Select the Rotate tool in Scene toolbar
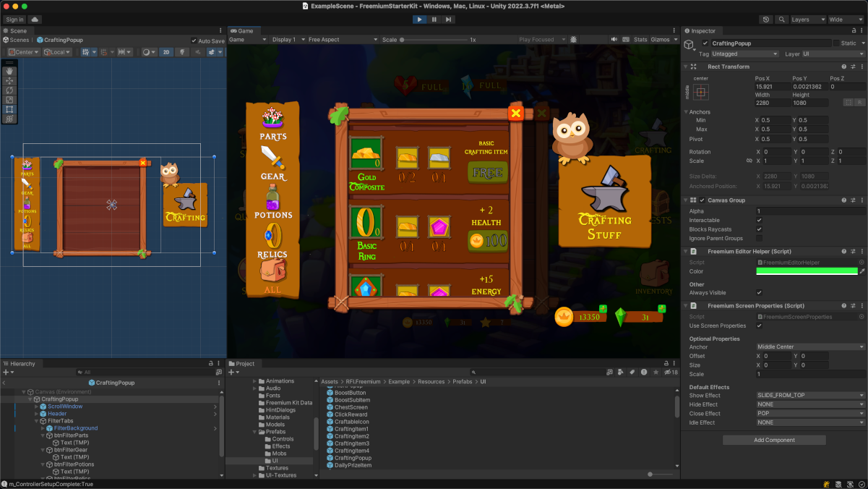 coord(9,90)
